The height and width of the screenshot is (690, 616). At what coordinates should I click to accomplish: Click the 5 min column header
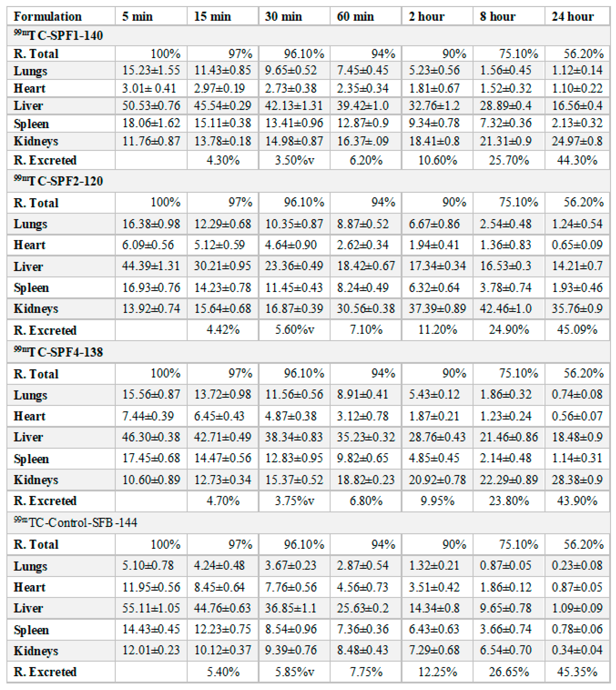pos(137,17)
